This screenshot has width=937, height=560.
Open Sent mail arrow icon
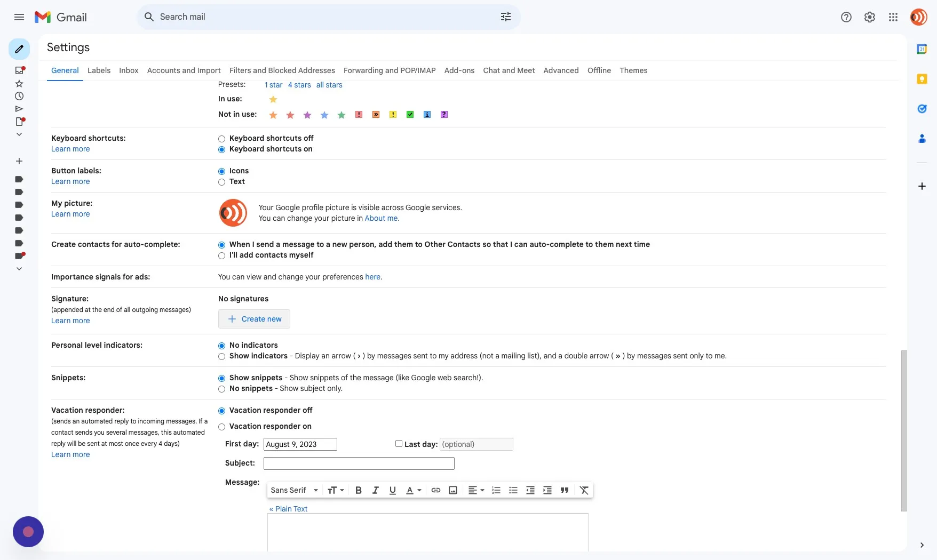19,109
